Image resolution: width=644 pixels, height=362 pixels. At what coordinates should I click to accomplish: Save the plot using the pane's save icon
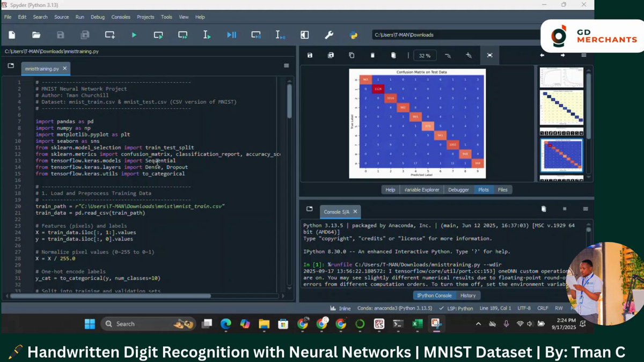(x=310, y=55)
